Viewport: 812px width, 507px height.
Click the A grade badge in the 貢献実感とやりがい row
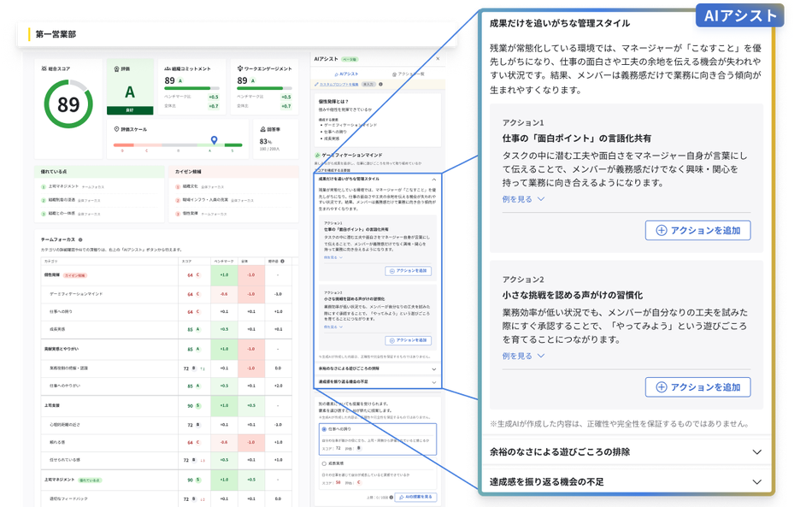tap(197, 349)
